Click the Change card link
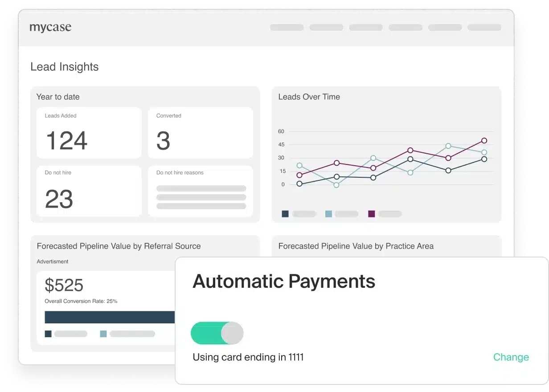The width and height of the screenshot is (549, 392). [x=511, y=357]
